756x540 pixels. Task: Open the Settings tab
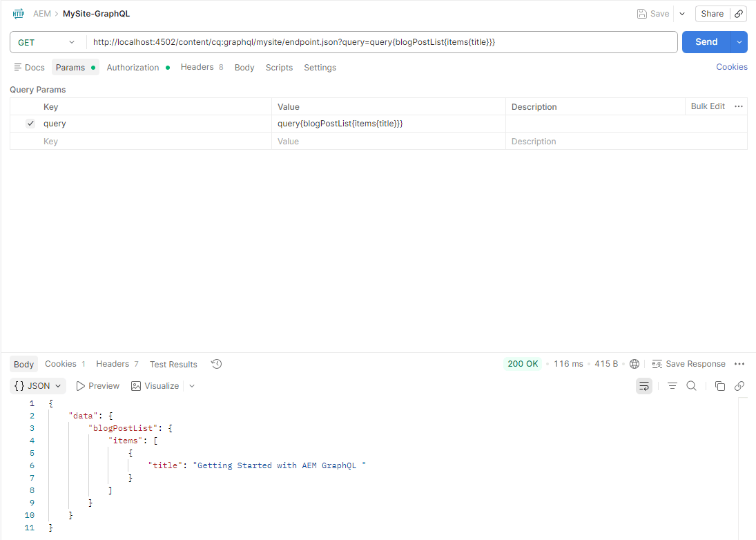coord(320,68)
